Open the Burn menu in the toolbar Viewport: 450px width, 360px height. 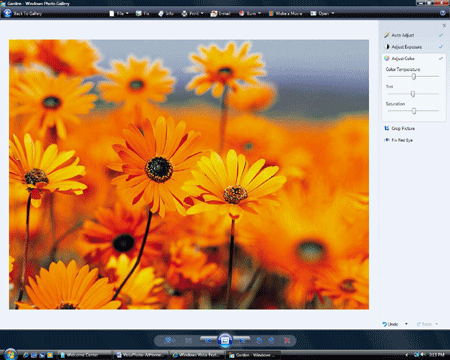pos(250,13)
